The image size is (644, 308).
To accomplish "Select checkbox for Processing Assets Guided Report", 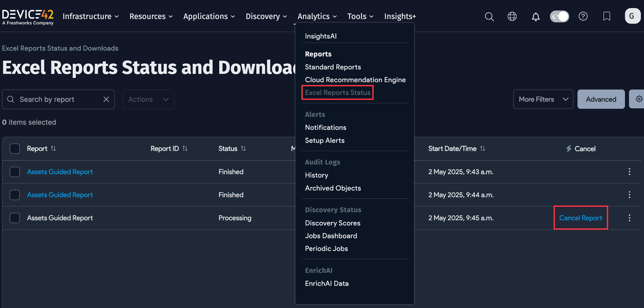I will click(15, 218).
